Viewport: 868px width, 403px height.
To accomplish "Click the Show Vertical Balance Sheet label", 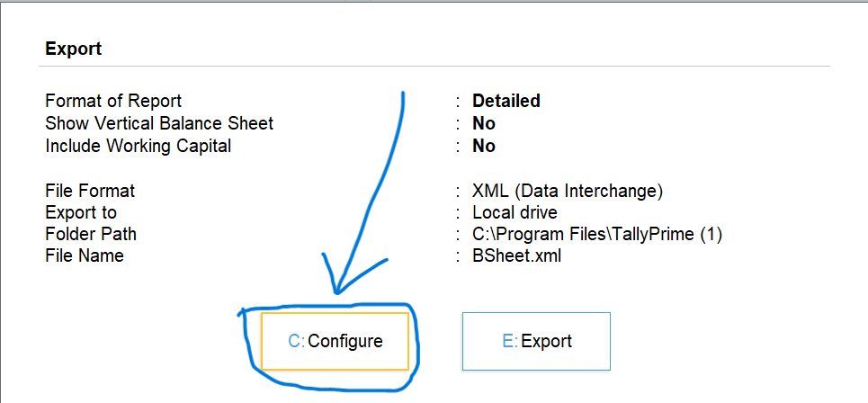I will click(x=159, y=123).
